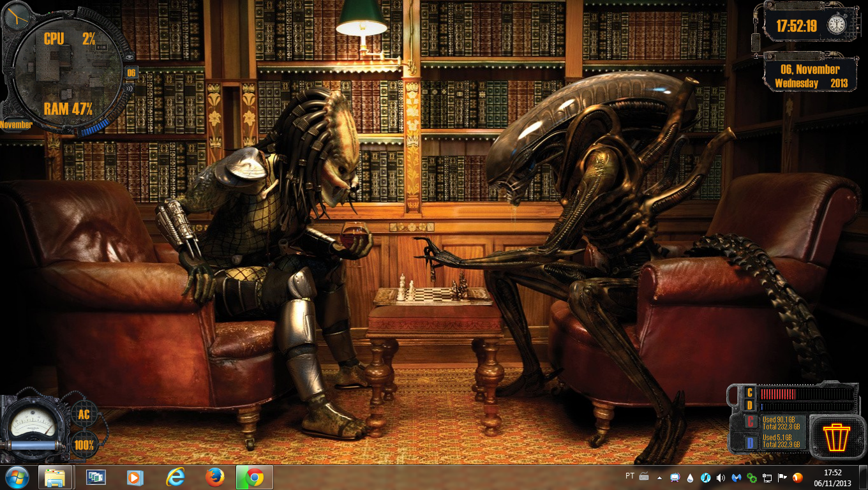Screen dimensions: 868x490
Task: Click the water drop tray icon
Action: [x=691, y=477]
